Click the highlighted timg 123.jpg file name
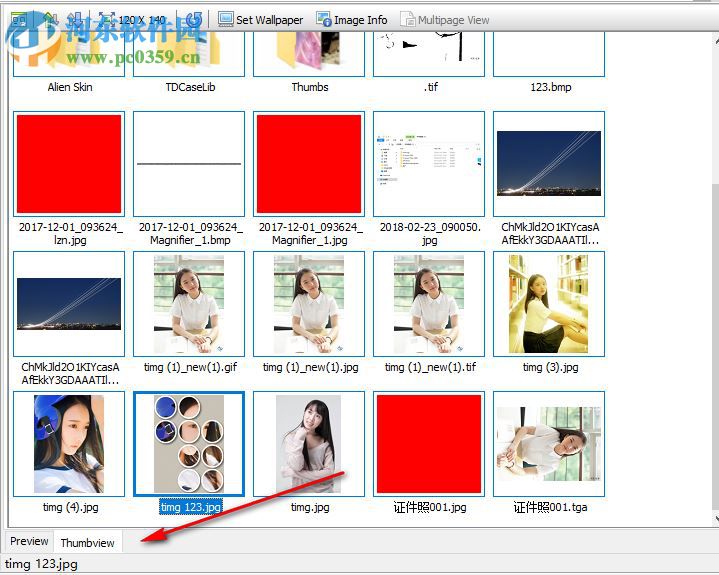The width and height of the screenshot is (719, 575). point(191,507)
